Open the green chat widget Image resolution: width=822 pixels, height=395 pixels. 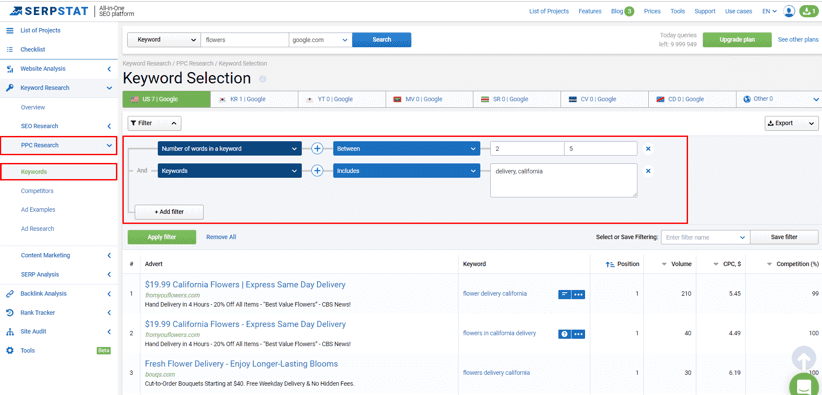point(804,385)
